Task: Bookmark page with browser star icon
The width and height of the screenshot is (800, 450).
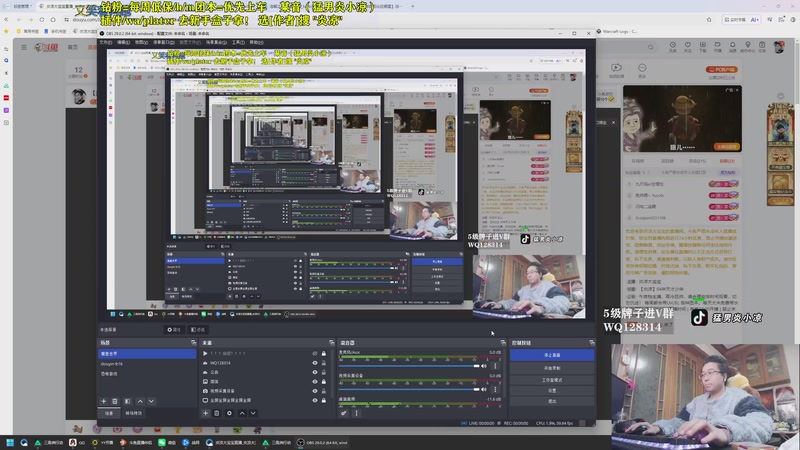Action: click(709, 19)
